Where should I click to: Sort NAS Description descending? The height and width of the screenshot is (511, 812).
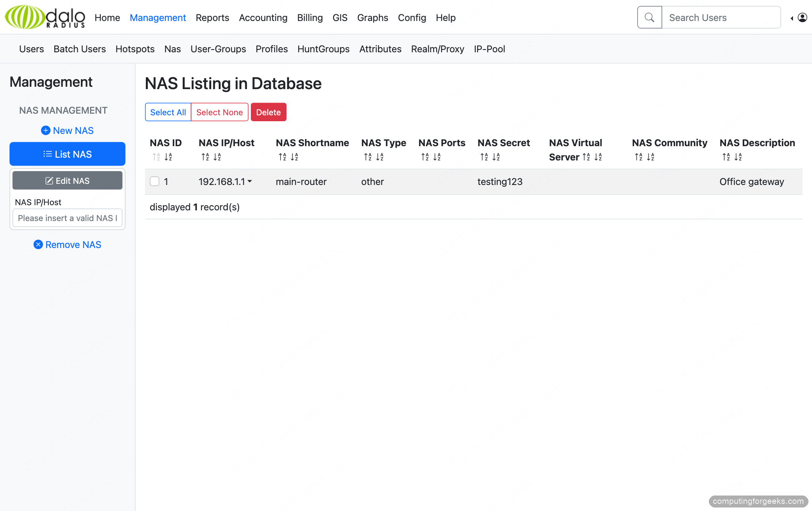click(x=738, y=157)
